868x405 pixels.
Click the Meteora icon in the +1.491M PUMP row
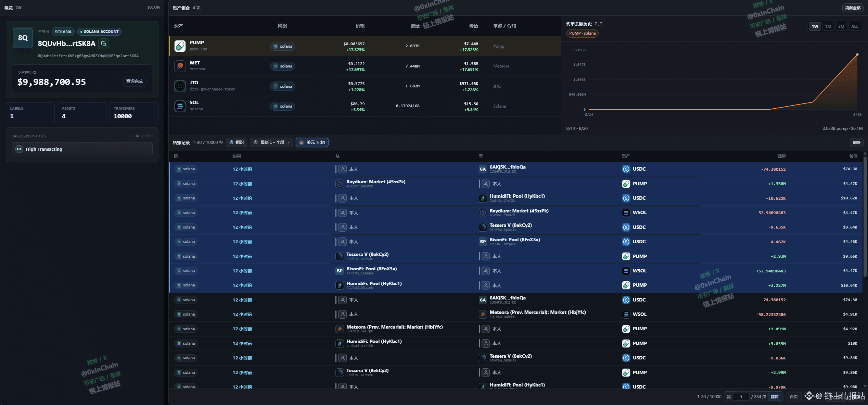pyautogui.click(x=340, y=329)
